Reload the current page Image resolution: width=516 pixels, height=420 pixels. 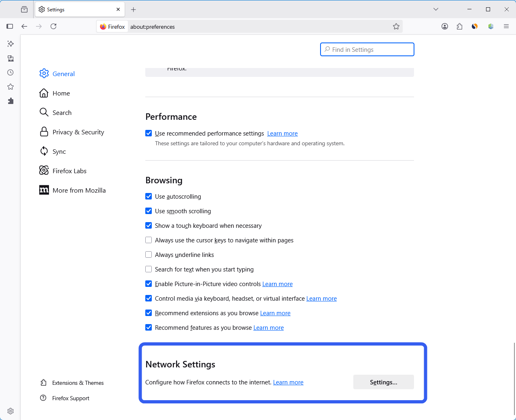[x=53, y=26]
